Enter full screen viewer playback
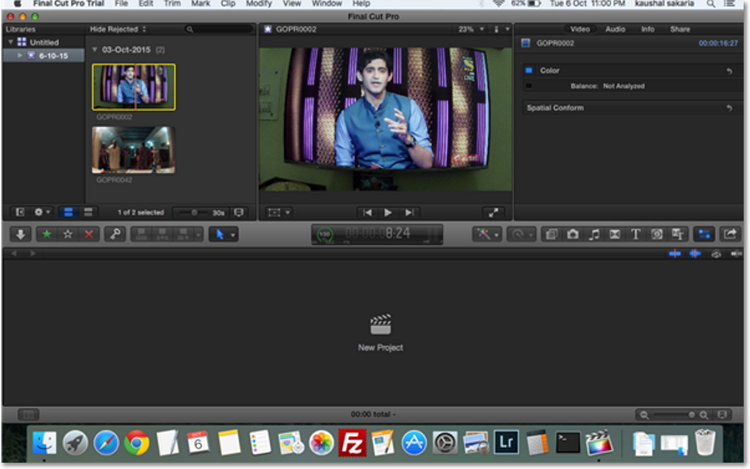The width and height of the screenshot is (750, 469). point(493,212)
